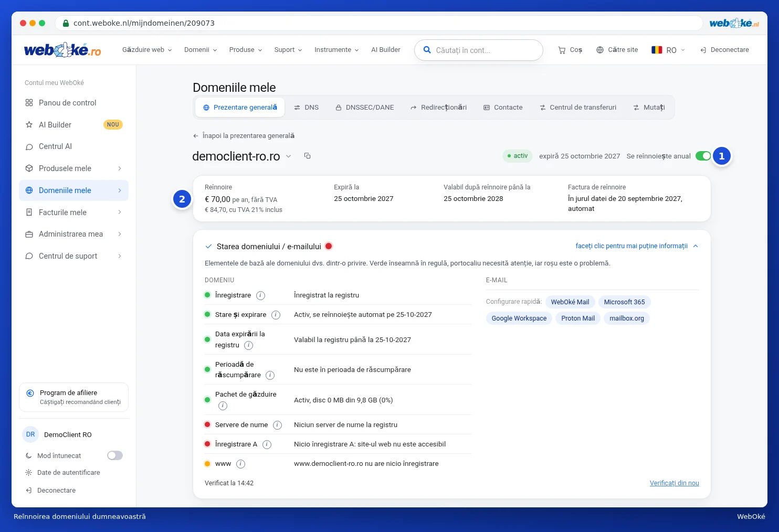The height and width of the screenshot is (532, 779).
Task: Switch to the DNS tab
Action: pos(306,107)
